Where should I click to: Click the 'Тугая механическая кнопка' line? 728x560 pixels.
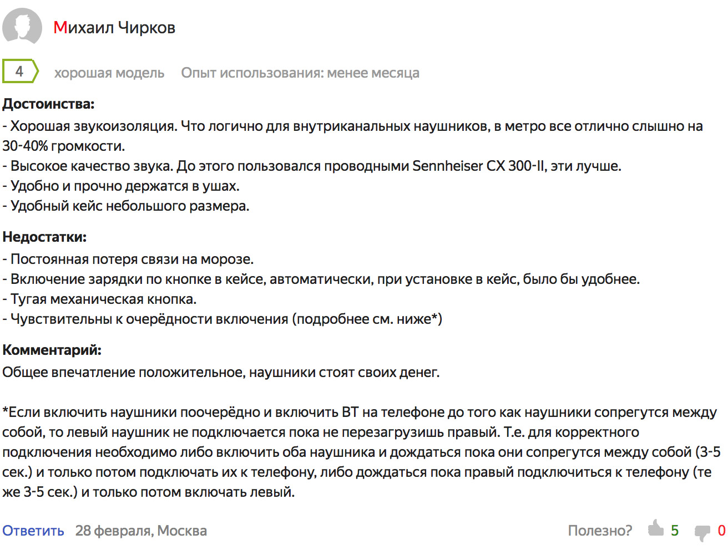click(x=100, y=299)
